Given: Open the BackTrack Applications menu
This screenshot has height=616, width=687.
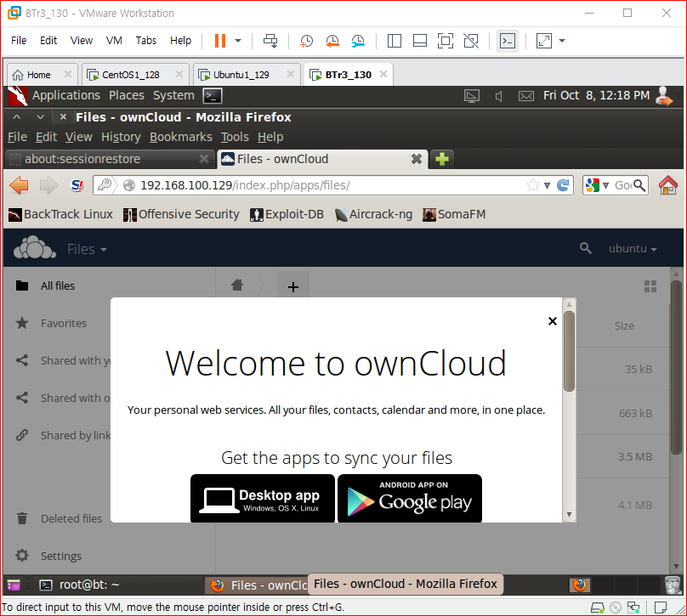Looking at the screenshot, I should 66,95.
